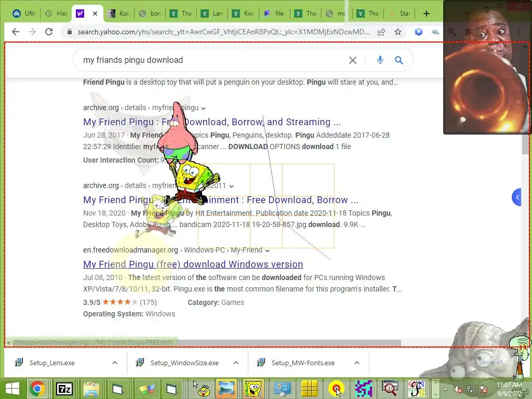Switch to the Star tab
The height and width of the screenshot is (399, 532).
pos(400,14)
